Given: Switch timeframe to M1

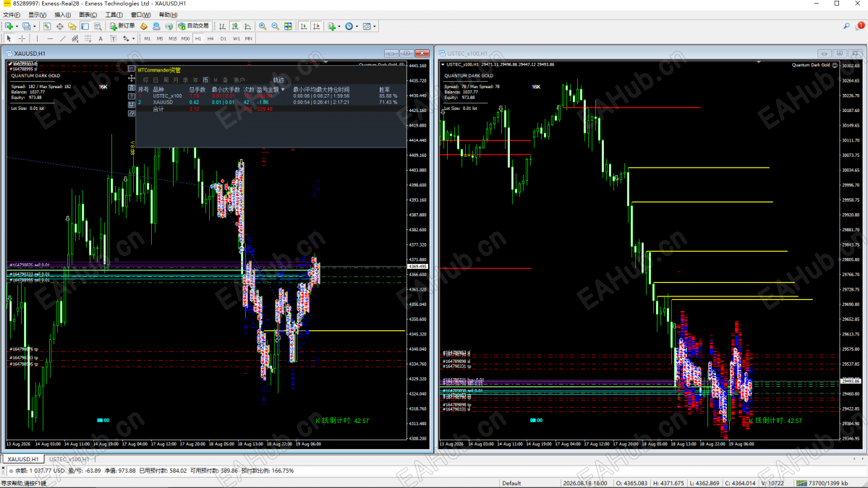Looking at the screenshot, I should coord(147,38).
